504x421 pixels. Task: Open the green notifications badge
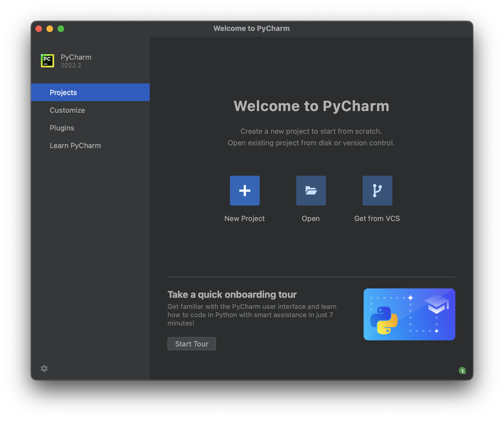click(x=462, y=370)
